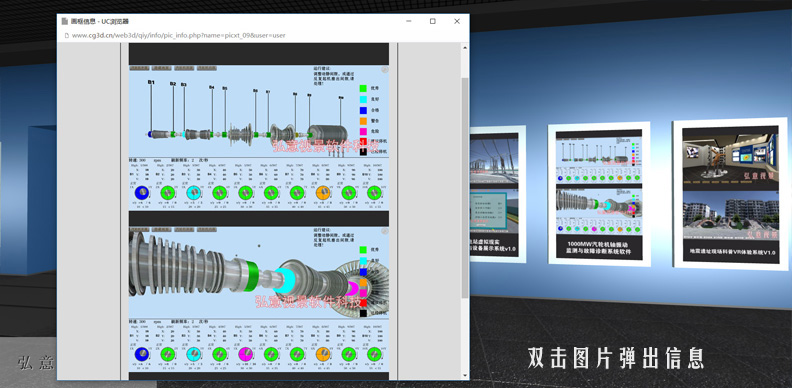Open the partially hidden 设备展示系统v1.0 wall picture

click(x=498, y=194)
